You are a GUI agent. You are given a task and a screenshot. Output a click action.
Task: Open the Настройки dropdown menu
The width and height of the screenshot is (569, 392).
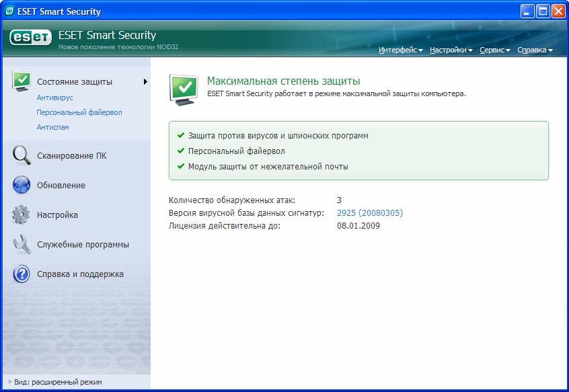451,50
